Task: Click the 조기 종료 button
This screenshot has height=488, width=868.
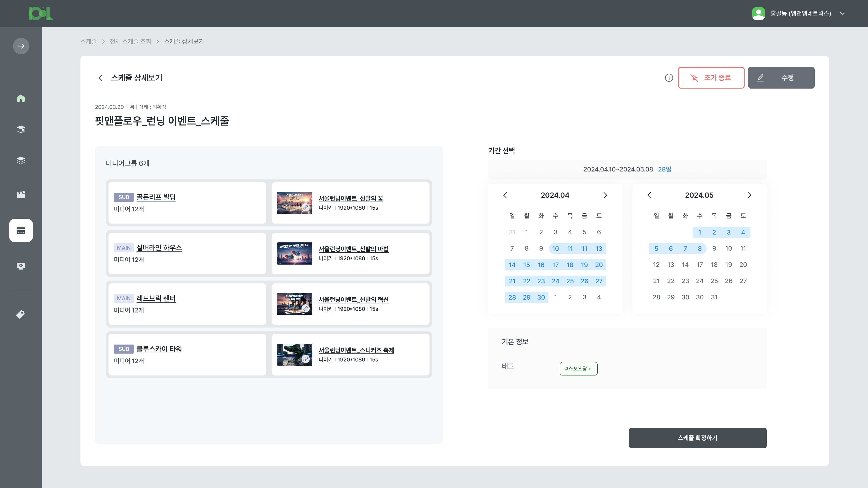Action: point(711,78)
